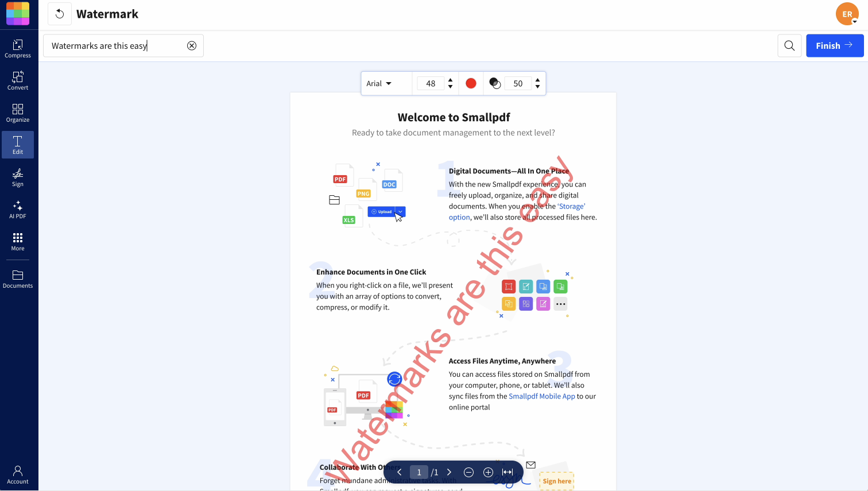Click the page number 1 field

click(419, 472)
